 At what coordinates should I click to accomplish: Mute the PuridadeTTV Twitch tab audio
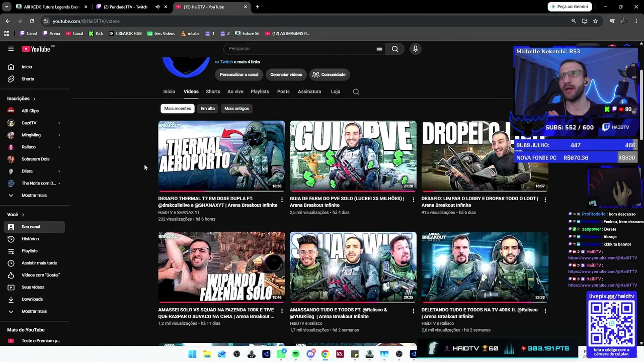[x=157, y=7]
